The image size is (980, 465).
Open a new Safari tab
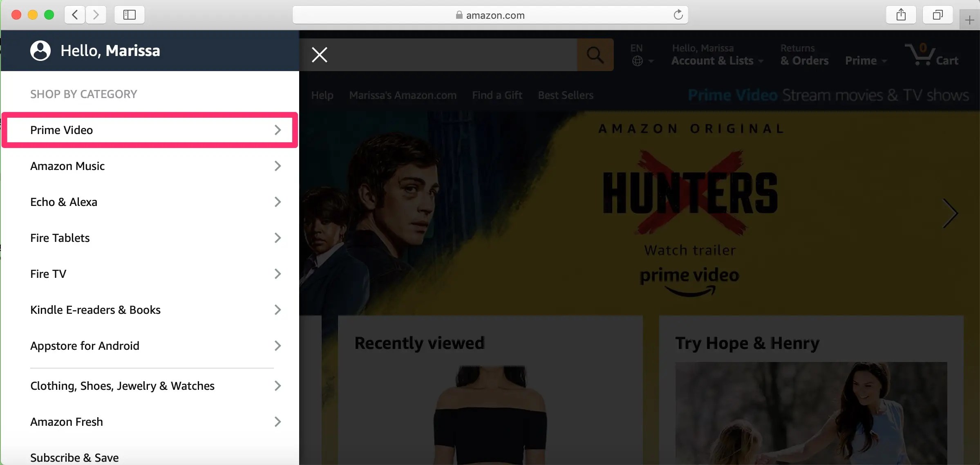[969, 19]
